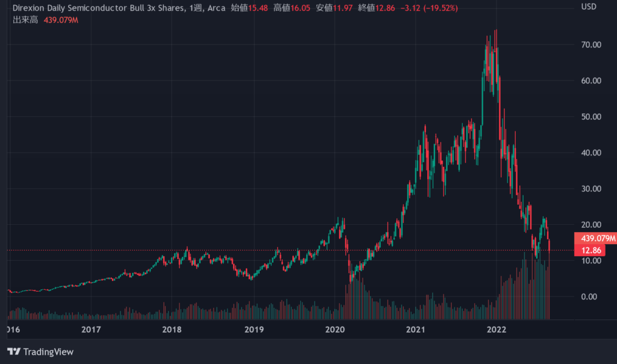Click the 10.00 price axis label
This screenshot has height=364, width=617.
[x=591, y=261]
